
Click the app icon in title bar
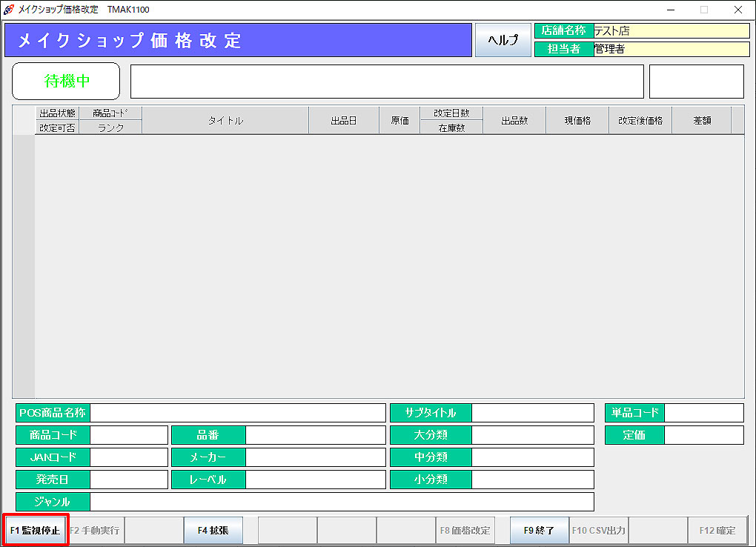pyautogui.click(x=9, y=10)
